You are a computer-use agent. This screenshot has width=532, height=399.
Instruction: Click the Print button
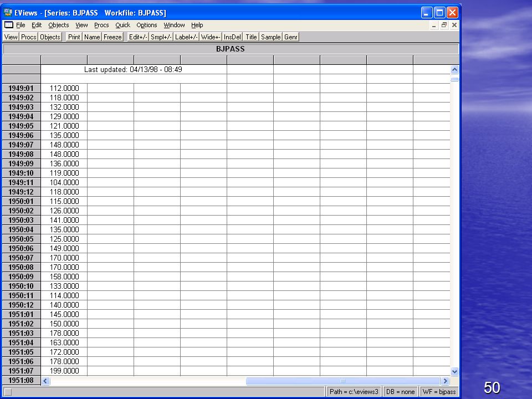74,37
